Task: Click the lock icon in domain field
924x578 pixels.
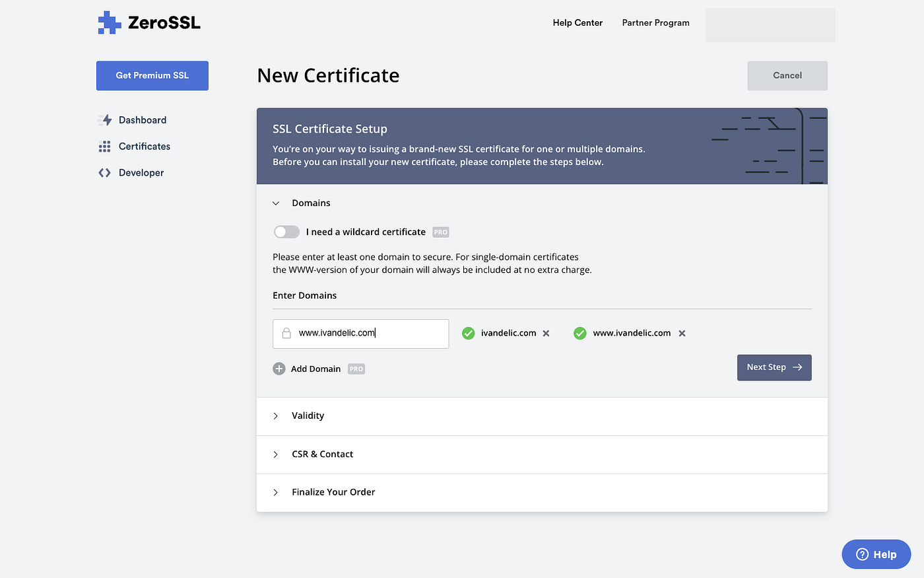Action: pyautogui.click(x=286, y=334)
